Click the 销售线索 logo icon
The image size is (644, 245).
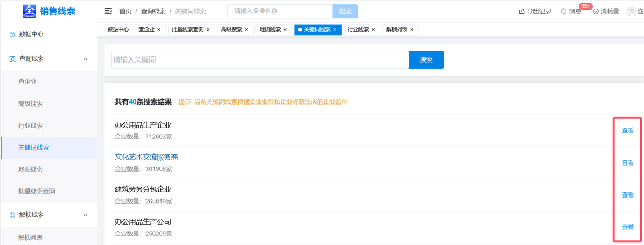tap(30, 10)
